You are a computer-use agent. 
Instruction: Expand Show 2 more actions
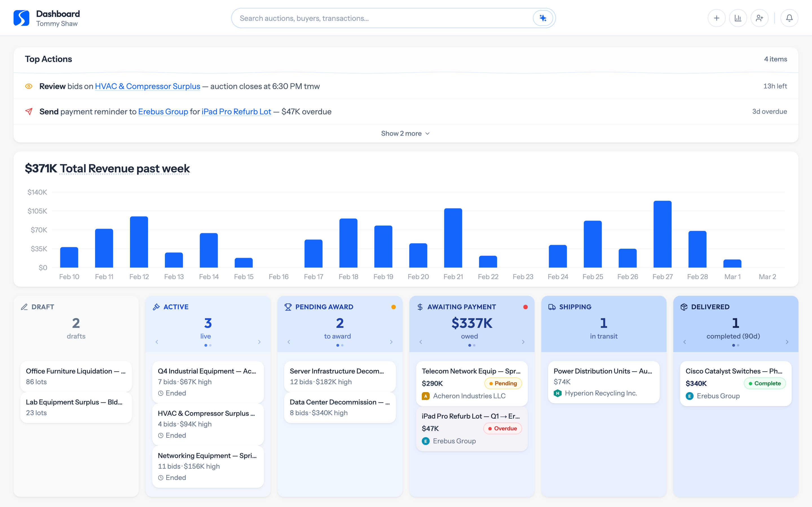405,134
